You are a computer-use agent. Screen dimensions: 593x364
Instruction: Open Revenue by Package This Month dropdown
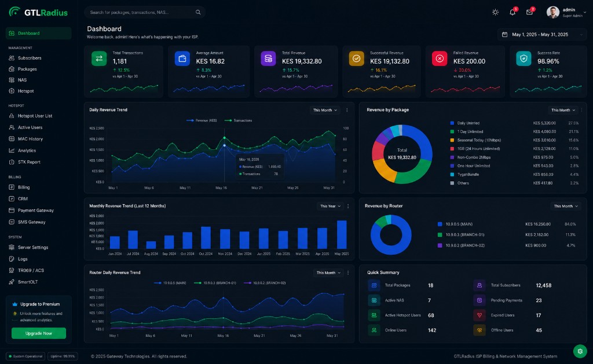[563, 110]
